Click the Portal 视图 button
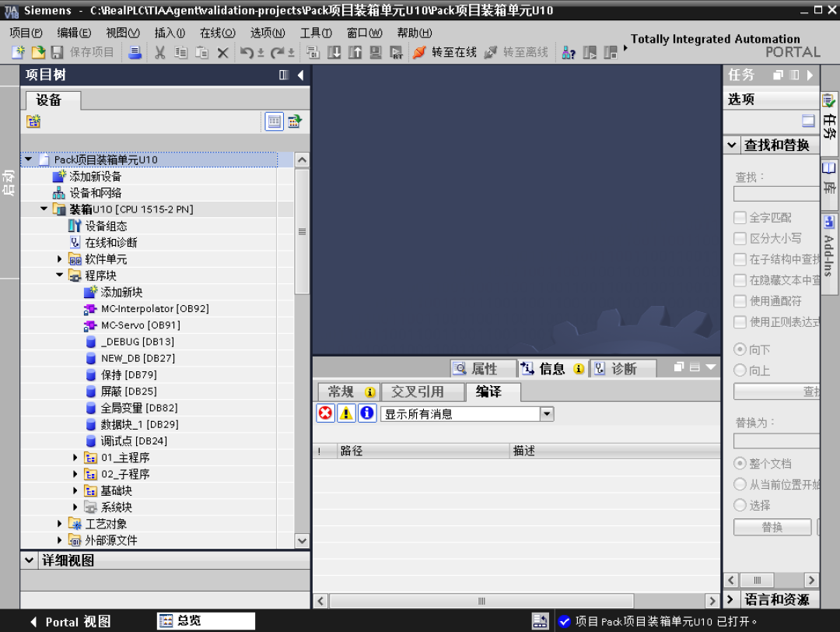Viewport: 840px width, 632px height. [70, 622]
